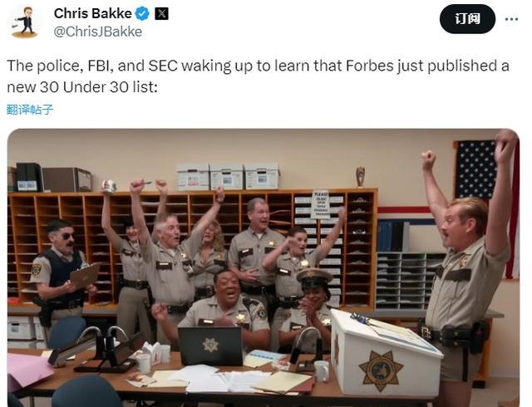Click the 翻译帖子 translate post link
This screenshot has height=407, width=532.
click(30, 110)
